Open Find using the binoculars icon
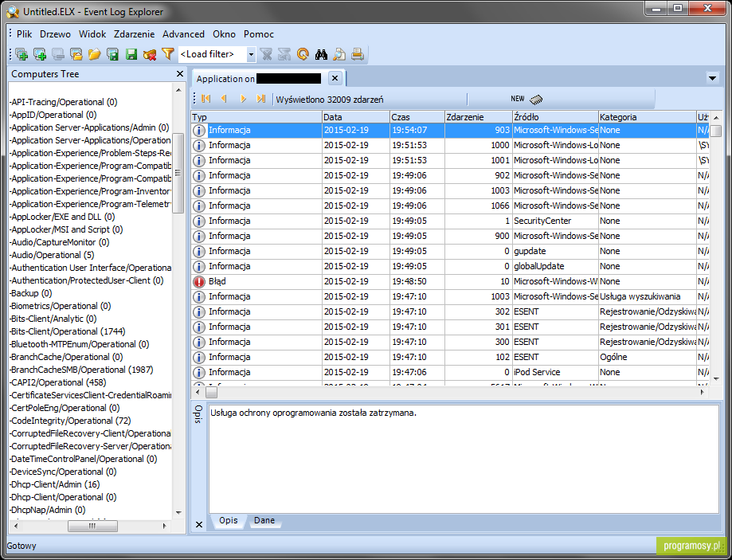This screenshot has width=732, height=560. point(321,54)
